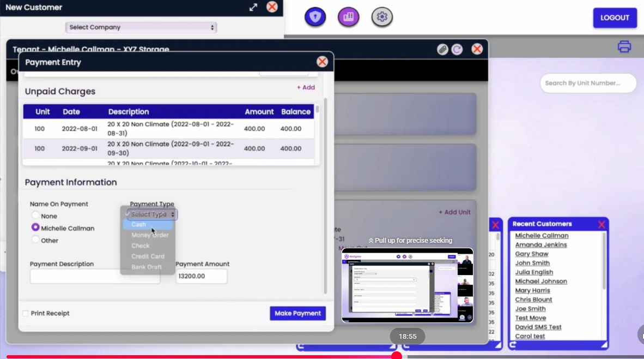644x359 pixels.
Task: Click the blue shield icon in header
Action: (315, 17)
